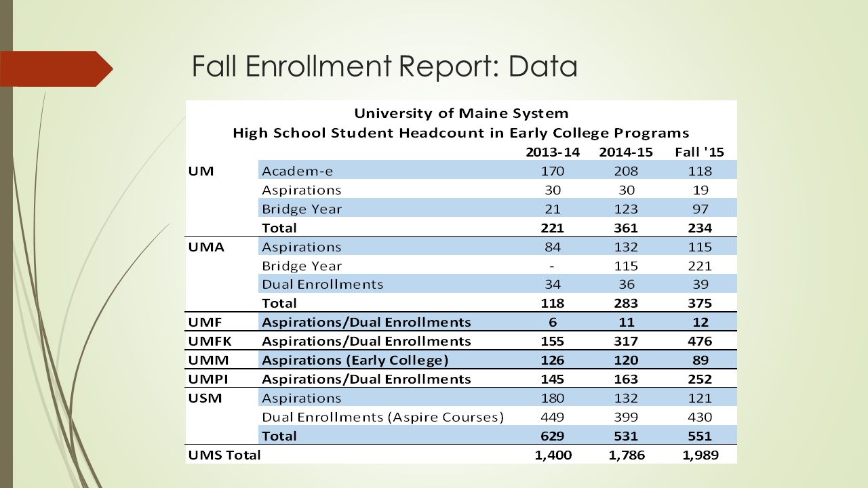Select the UMS Total value 1,400
Image resolution: width=868 pixels, height=488 pixels.
(553, 455)
